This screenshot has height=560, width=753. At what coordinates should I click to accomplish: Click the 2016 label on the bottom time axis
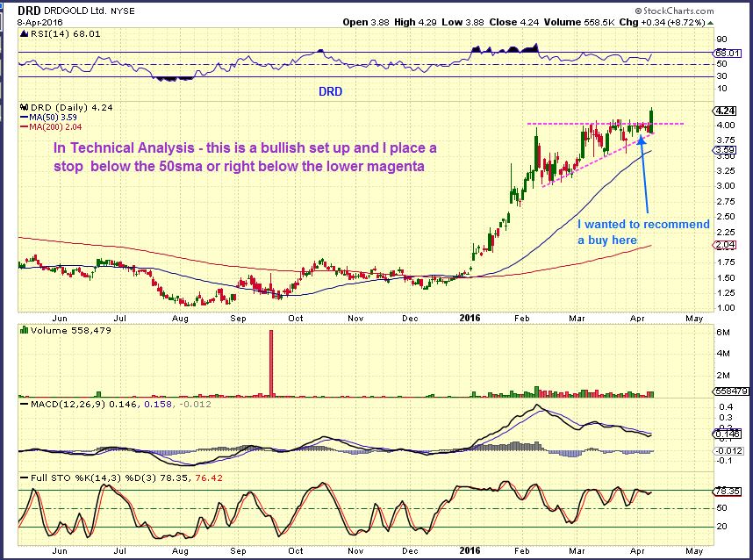coord(470,550)
